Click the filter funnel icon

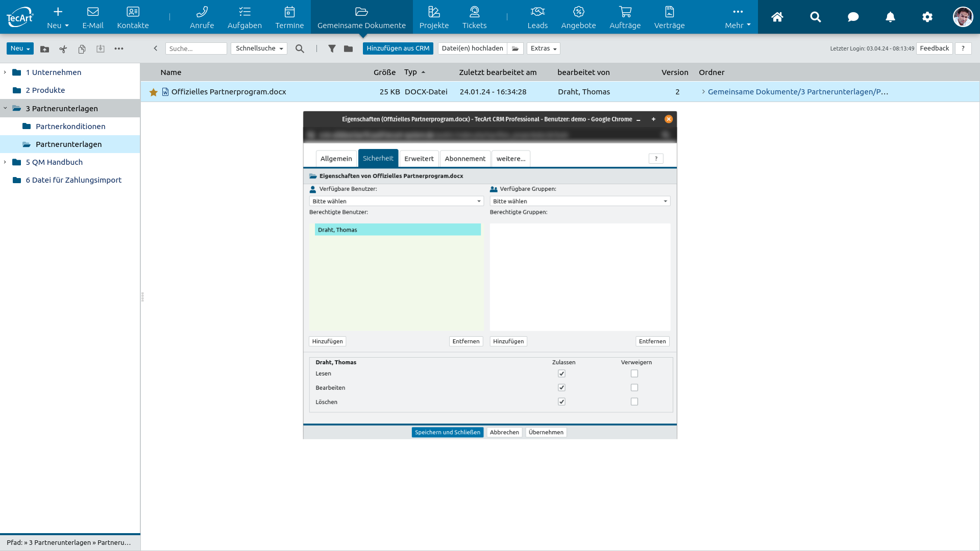click(x=332, y=48)
